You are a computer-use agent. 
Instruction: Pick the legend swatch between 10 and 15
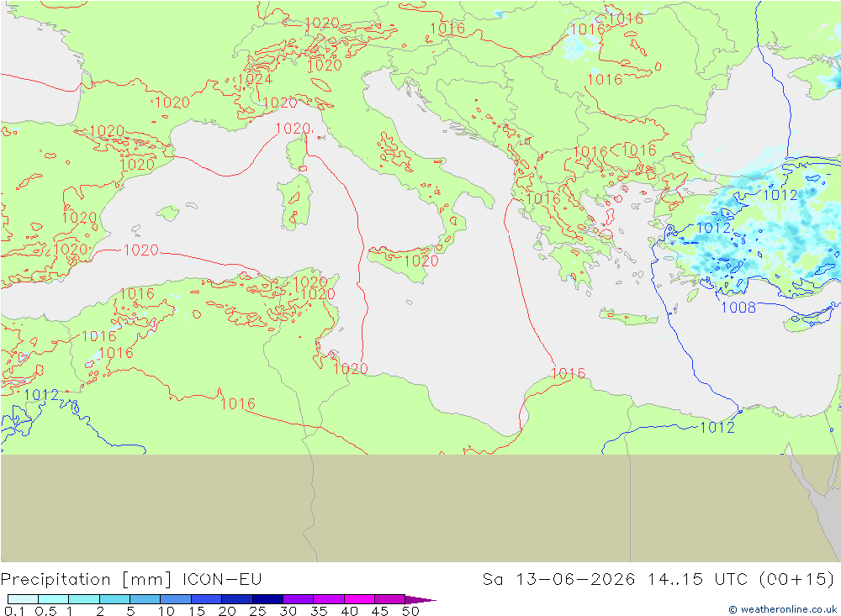[x=176, y=599]
